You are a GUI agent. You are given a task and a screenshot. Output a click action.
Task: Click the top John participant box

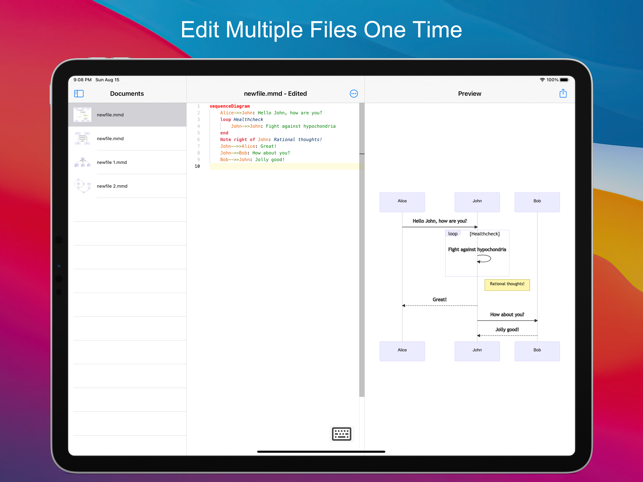[477, 202]
